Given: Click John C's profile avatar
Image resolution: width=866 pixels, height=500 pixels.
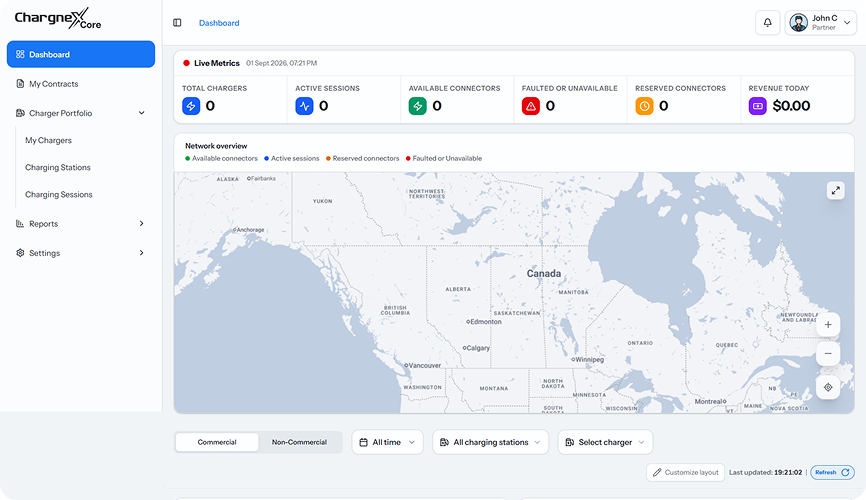Looking at the screenshot, I should click(x=799, y=23).
